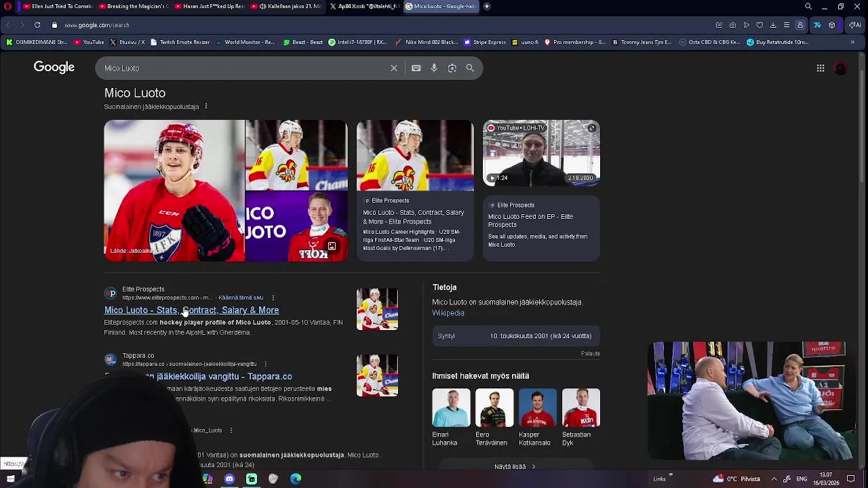Open the browser snapshot camera tool
The image size is (868, 488).
[732, 25]
